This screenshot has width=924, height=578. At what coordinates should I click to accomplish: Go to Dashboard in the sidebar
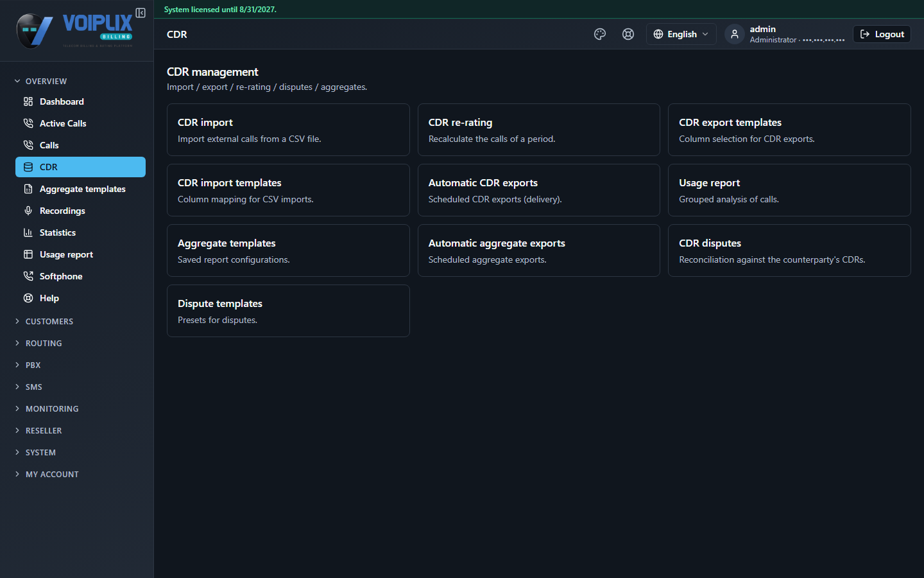point(80,101)
